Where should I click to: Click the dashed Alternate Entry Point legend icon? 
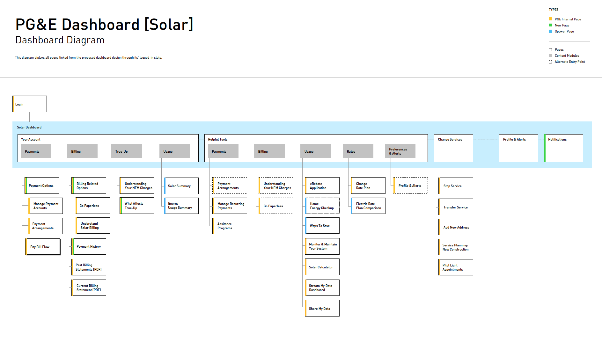tap(550, 62)
